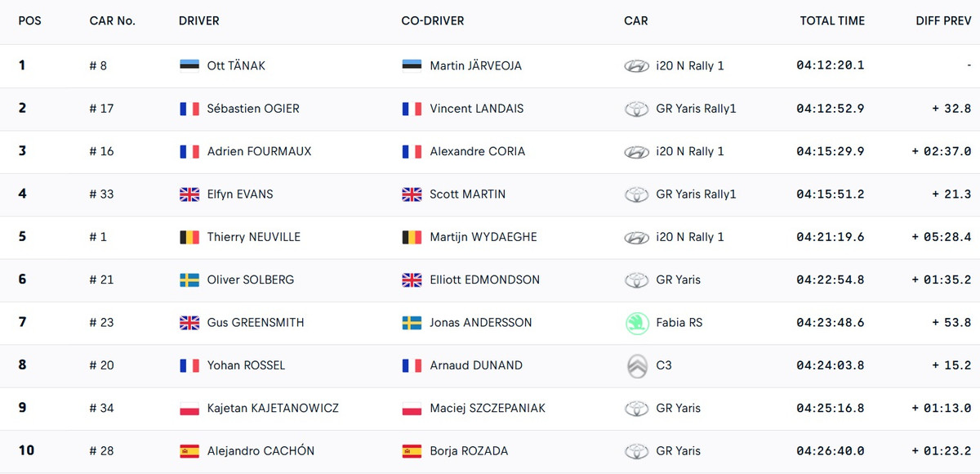Click car number # 16
The height and width of the screenshot is (474, 980).
(x=101, y=152)
